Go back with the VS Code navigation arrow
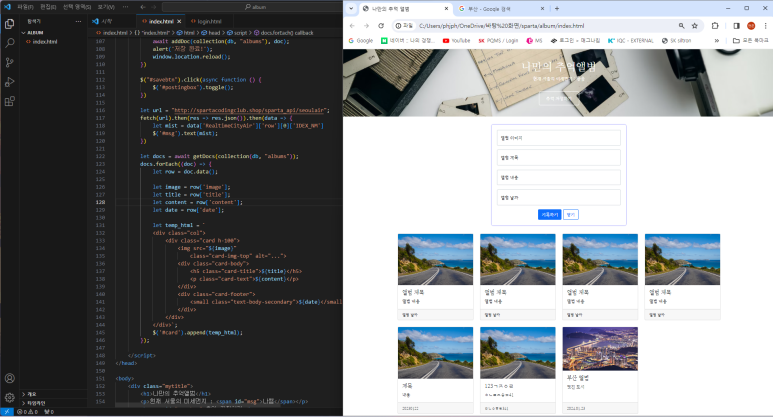 click(143, 7)
